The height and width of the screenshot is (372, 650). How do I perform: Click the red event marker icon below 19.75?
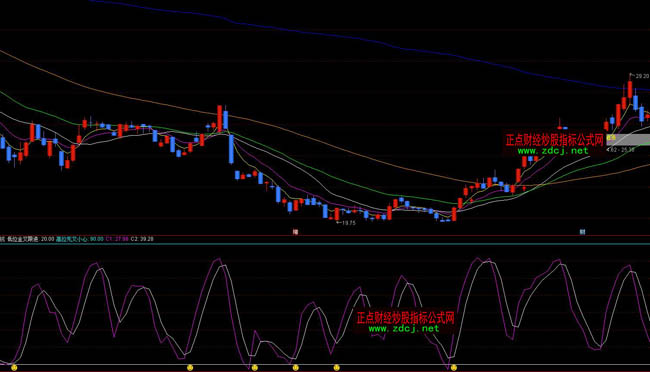[x=295, y=232]
